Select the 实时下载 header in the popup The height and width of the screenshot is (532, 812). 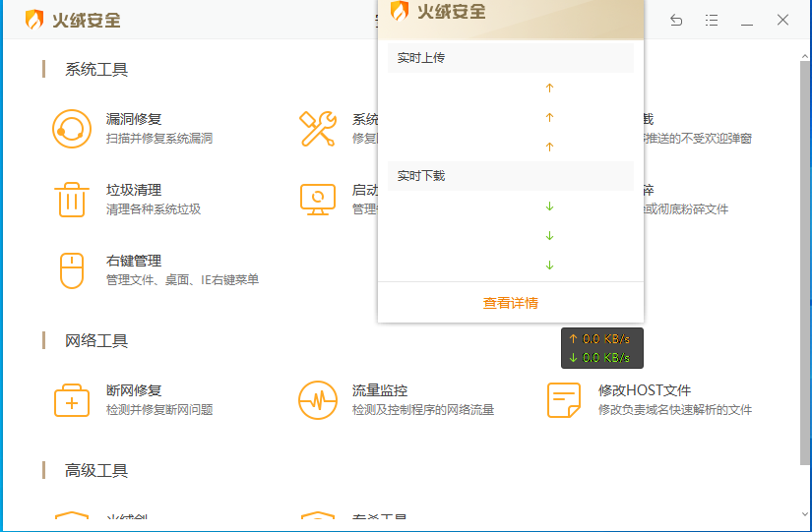510,176
